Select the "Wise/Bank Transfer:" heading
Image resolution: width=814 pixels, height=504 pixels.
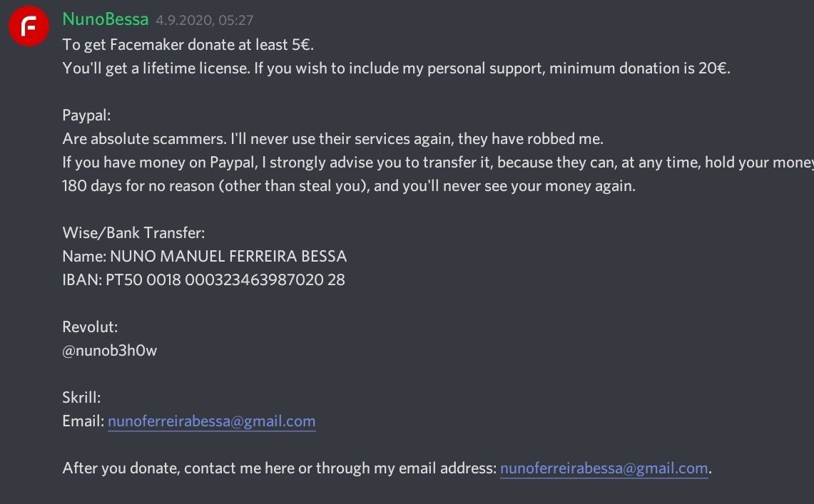pyautogui.click(x=133, y=232)
